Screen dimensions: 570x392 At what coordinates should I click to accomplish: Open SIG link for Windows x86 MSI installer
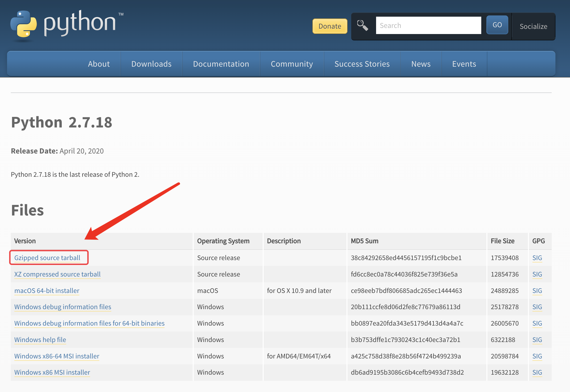pos(537,372)
